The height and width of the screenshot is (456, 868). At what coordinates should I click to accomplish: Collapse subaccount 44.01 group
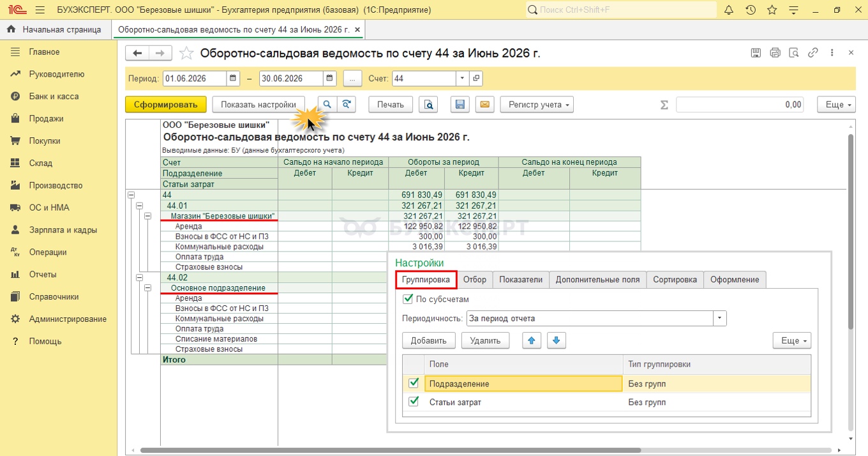point(139,206)
